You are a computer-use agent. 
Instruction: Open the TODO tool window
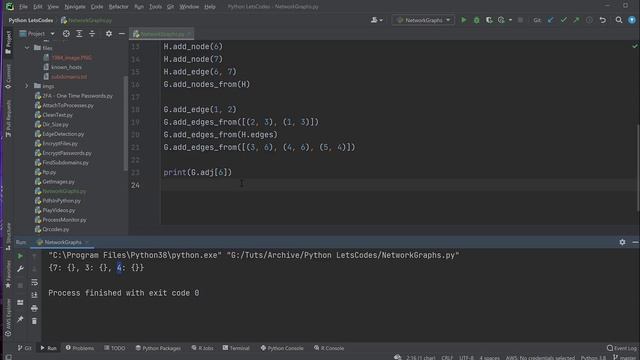(x=115, y=348)
